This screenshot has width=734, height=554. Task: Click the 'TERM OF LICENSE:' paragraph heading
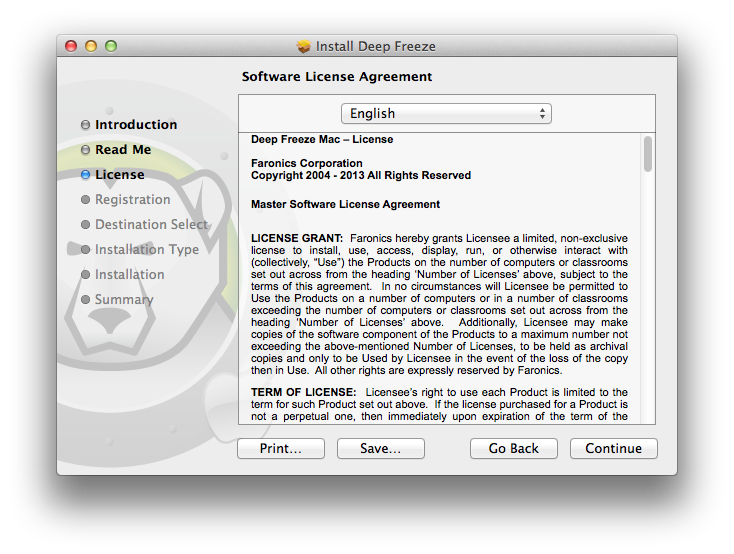tap(303, 392)
